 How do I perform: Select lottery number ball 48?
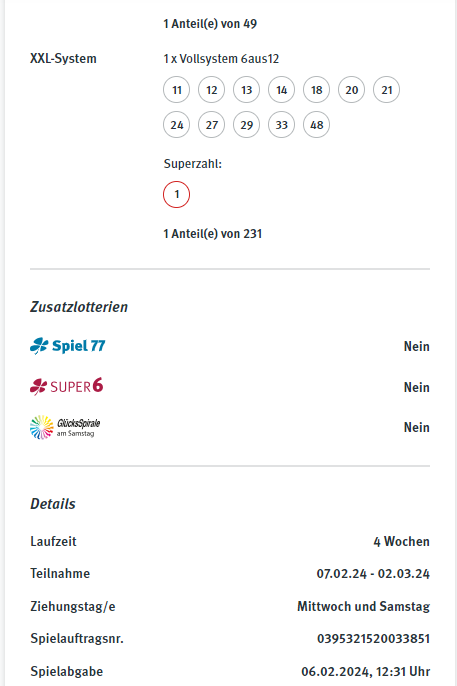click(317, 125)
